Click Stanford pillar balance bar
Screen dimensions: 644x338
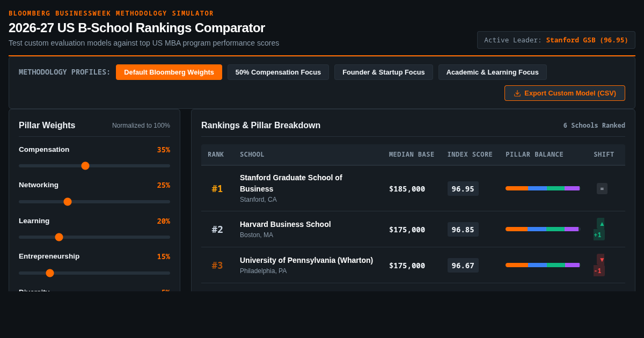pyautogui.click(x=543, y=188)
